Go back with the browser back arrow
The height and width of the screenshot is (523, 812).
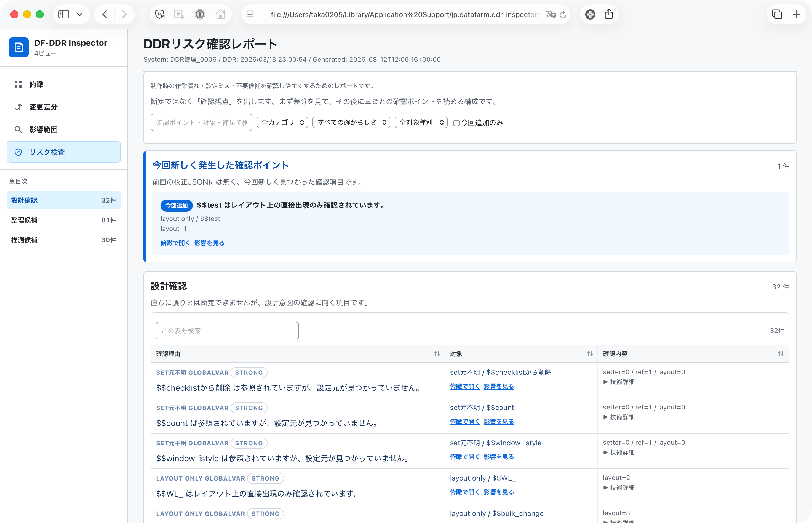pos(105,14)
